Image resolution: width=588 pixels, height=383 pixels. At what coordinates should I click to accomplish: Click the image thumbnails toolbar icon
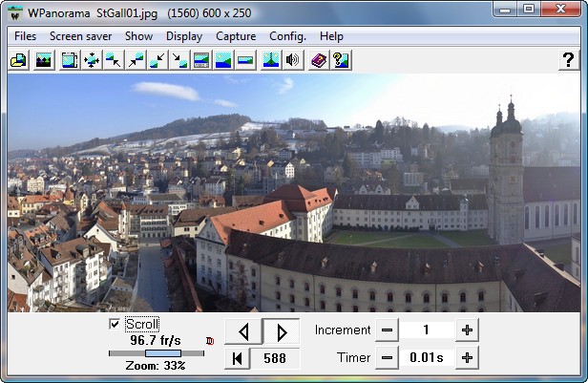44,60
